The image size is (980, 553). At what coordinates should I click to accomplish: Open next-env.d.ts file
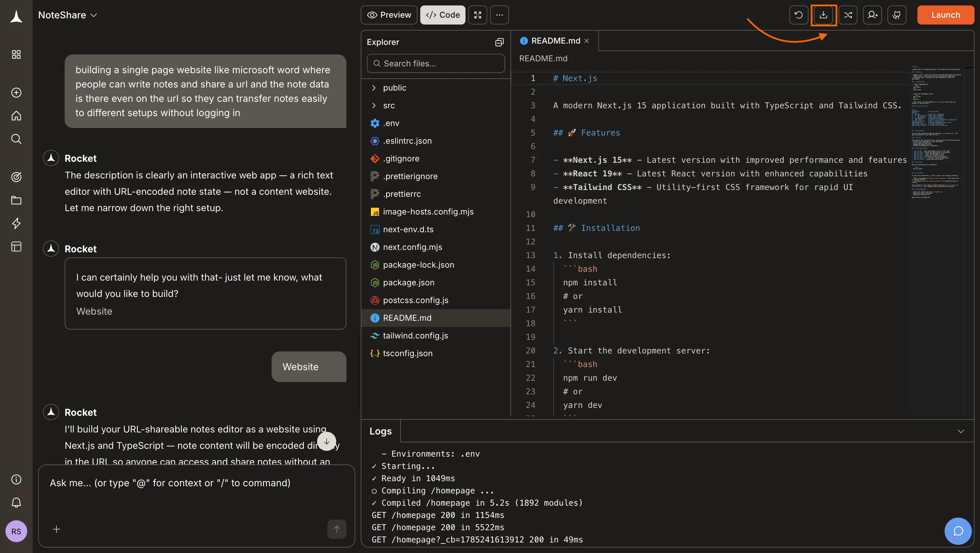click(436, 229)
